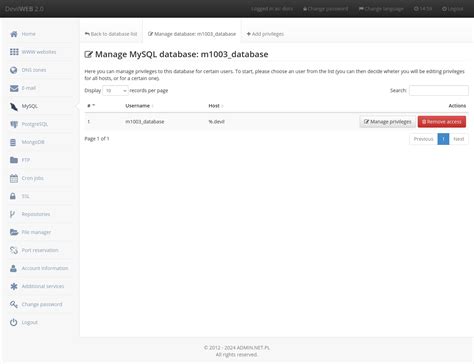
Task: Click the Search input field
Action: point(439,90)
